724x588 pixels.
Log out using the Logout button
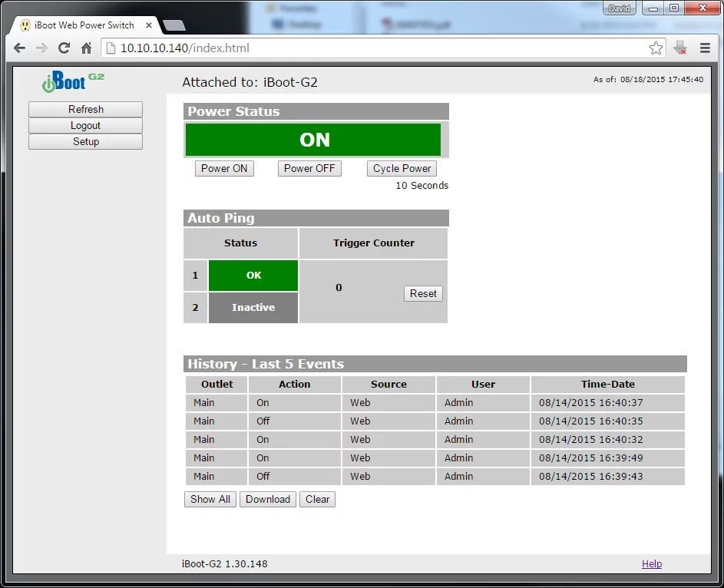point(85,126)
